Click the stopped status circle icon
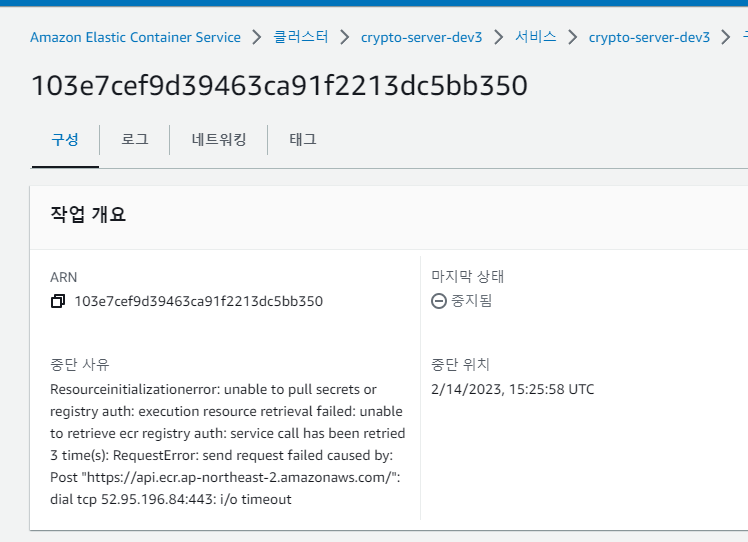The width and height of the screenshot is (748, 542). pyautogui.click(x=439, y=301)
